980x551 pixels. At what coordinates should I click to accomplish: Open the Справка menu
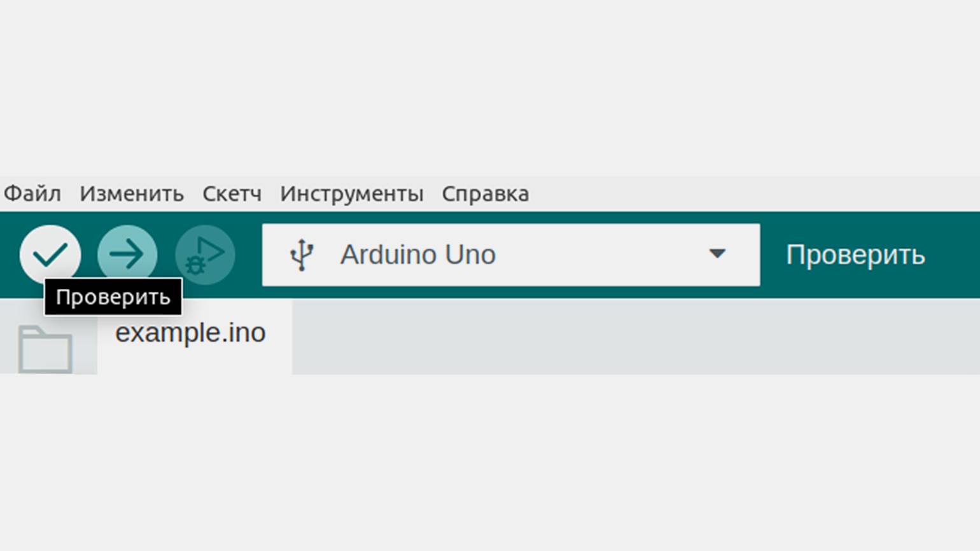(485, 193)
